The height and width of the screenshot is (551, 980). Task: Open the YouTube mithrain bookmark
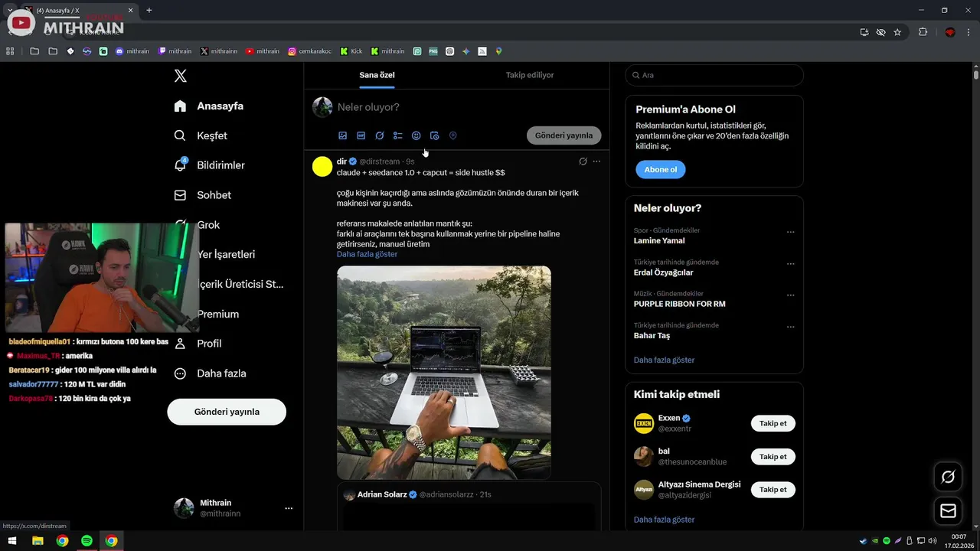[263, 51]
